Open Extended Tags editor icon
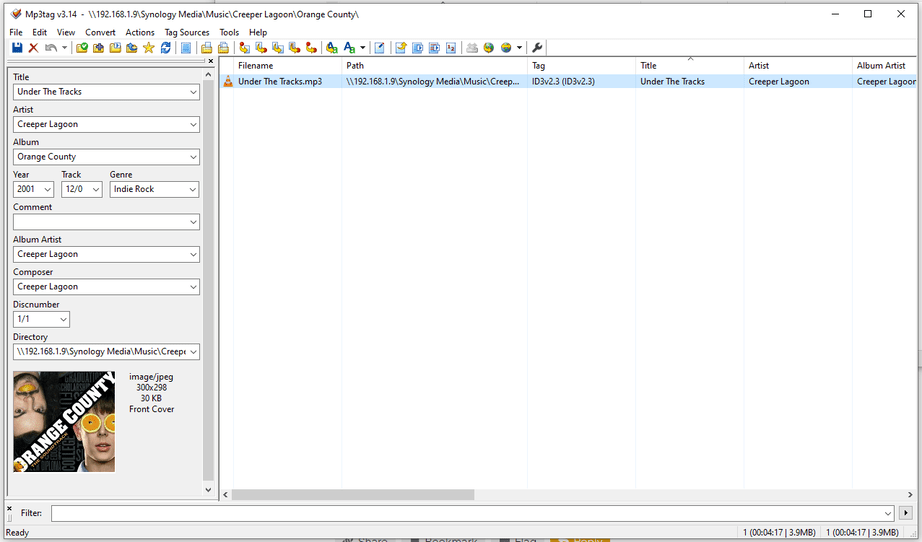Screen dimensions: 922x542 point(380,48)
